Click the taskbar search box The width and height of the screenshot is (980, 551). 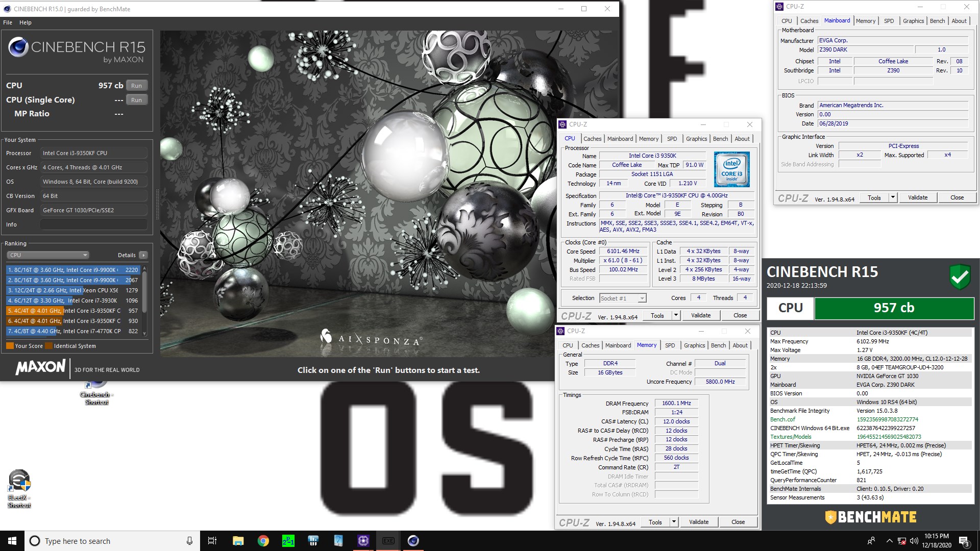(112, 541)
